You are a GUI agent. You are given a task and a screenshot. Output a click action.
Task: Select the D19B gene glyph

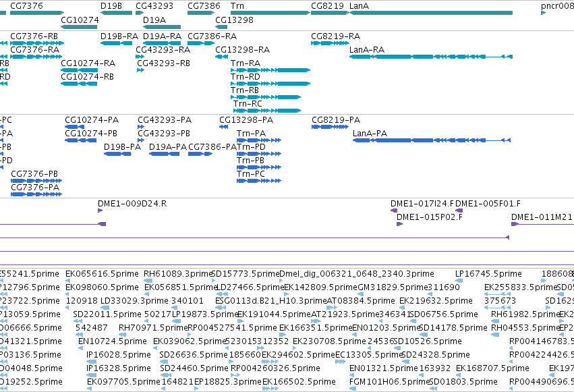117,13
